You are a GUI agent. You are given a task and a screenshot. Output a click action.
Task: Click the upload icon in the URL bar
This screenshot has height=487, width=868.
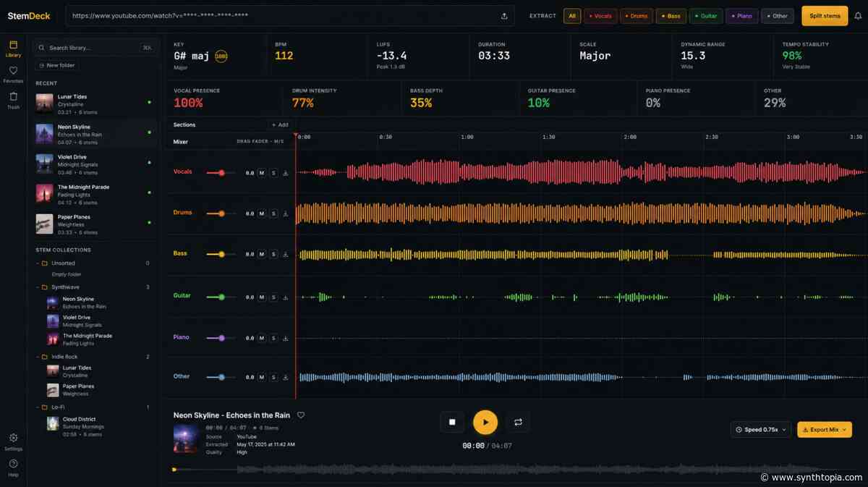[x=504, y=16]
